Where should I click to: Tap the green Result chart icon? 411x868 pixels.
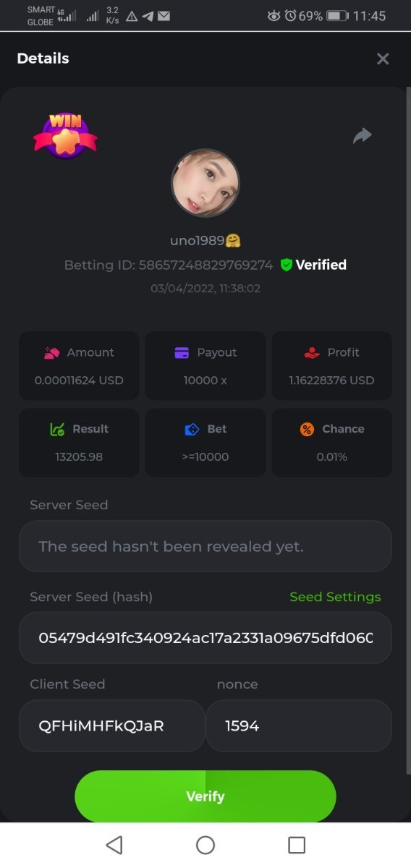[x=57, y=429]
